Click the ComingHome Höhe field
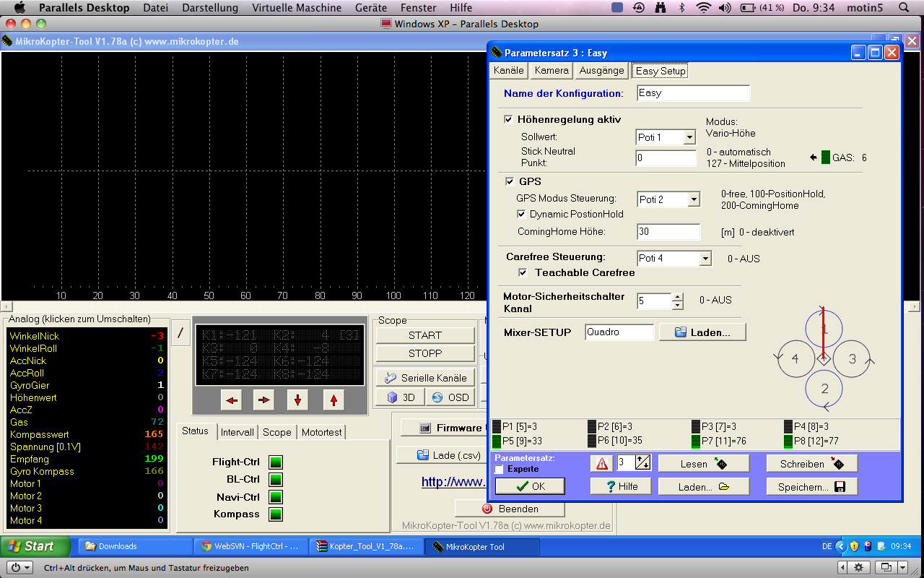The height and width of the screenshot is (578, 924). pyautogui.click(x=669, y=232)
